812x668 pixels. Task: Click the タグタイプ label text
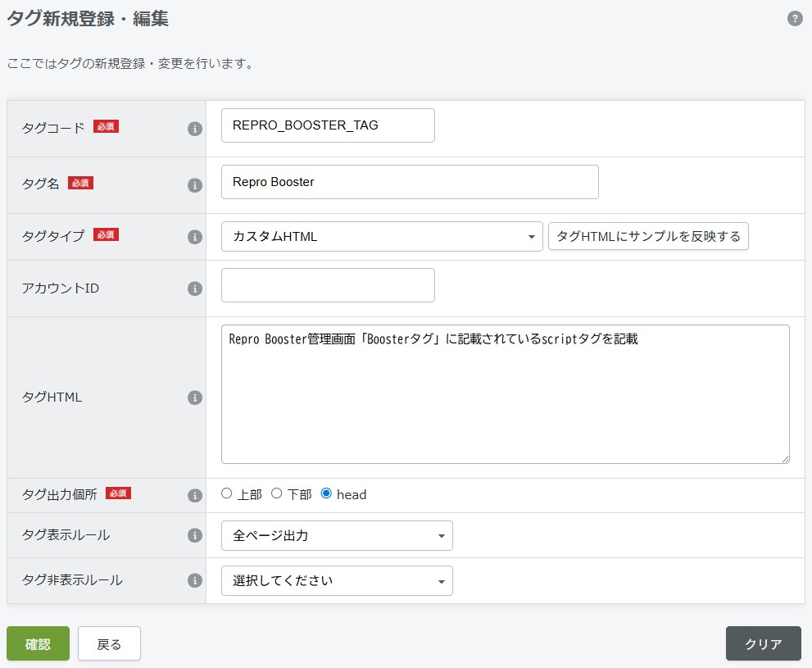[x=52, y=236]
